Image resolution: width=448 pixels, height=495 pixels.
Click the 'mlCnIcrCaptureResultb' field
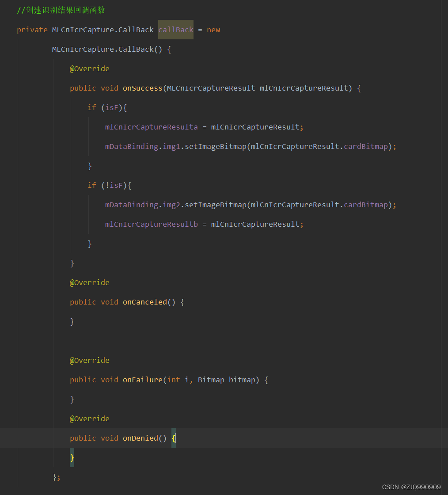[x=152, y=224]
